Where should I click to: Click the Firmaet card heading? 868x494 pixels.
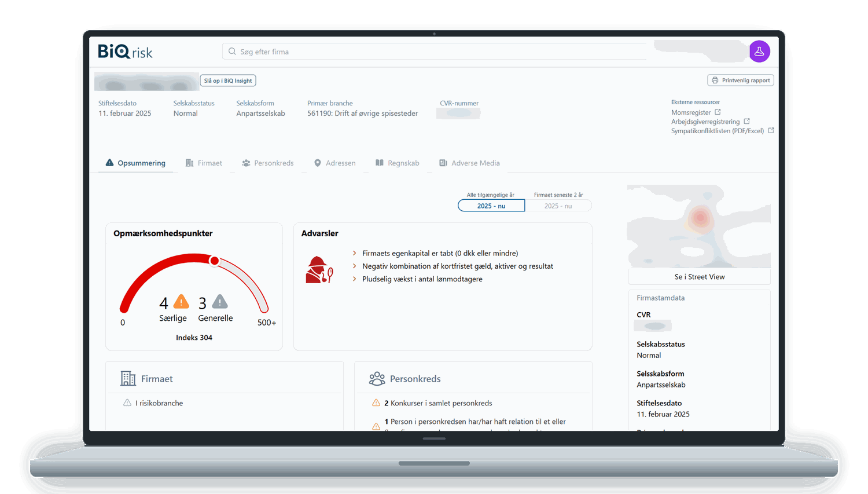(x=157, y=379)
